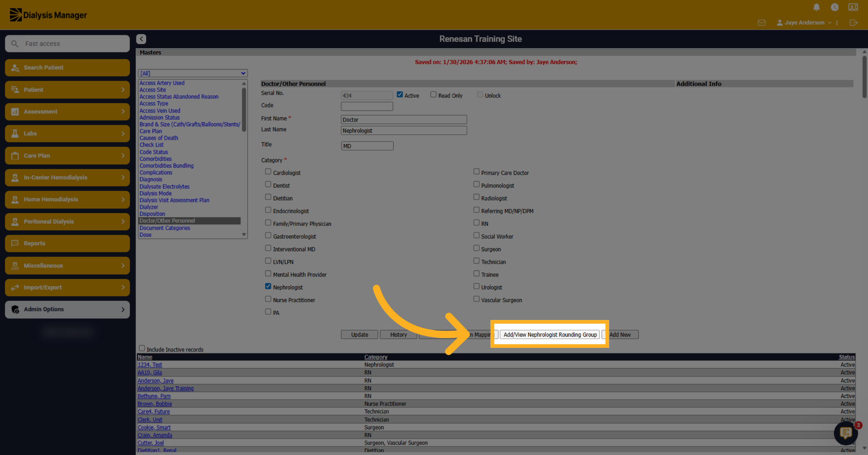Check the Vascular Surgeon category
Image resolution: width=868 pixels, height=455 pixels.
click(476, 299)
